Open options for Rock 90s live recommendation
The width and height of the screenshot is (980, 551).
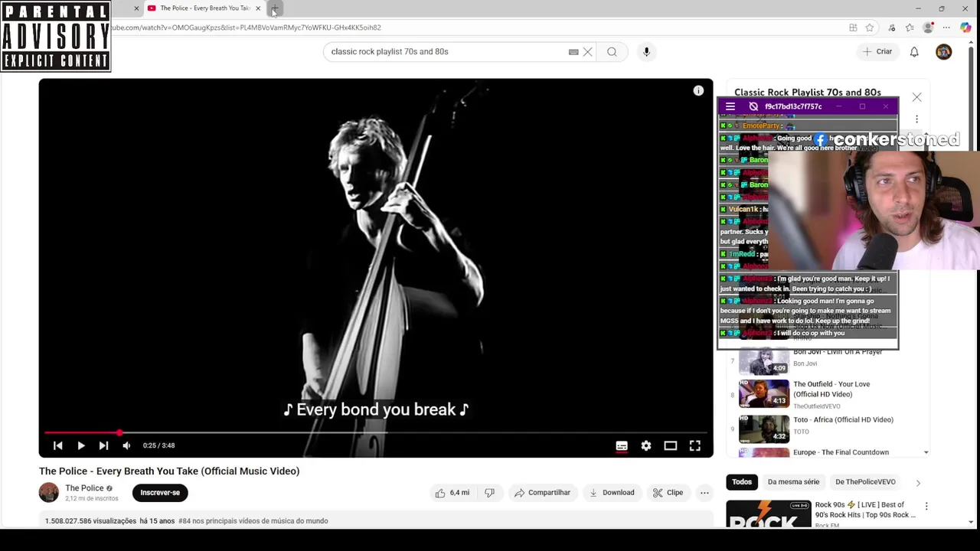point(926,507)
